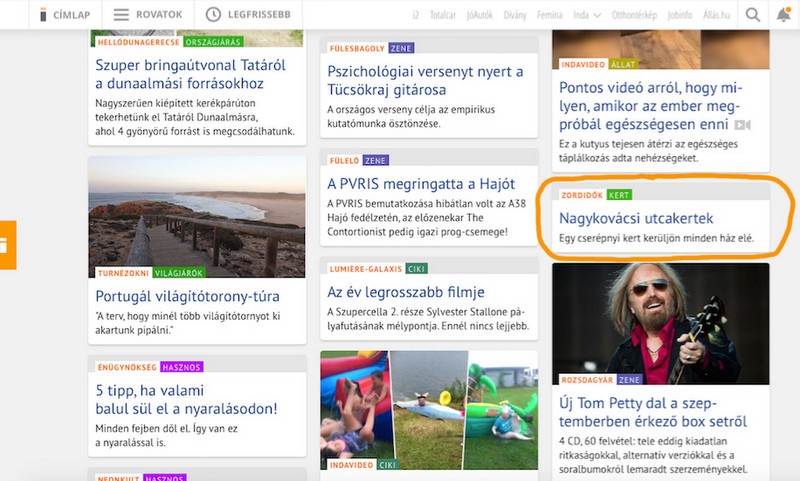Select the Országjárás category tag

213,42
